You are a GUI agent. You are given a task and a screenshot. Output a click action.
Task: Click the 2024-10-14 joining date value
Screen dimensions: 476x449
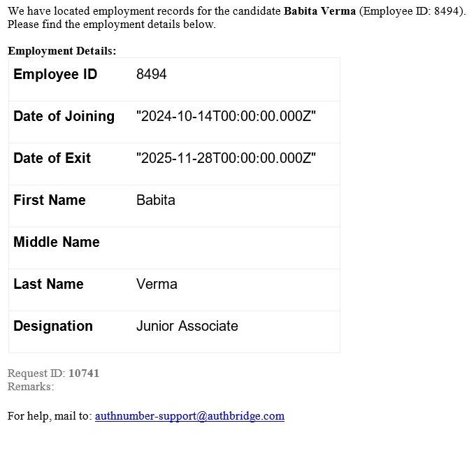(226, 117)
